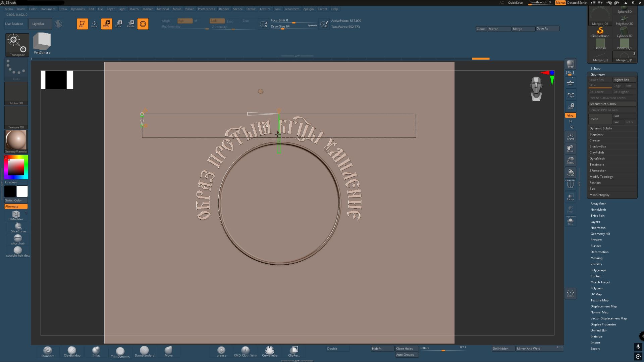
Task: Open the Dots stroke selector
Action: point(16,69)
